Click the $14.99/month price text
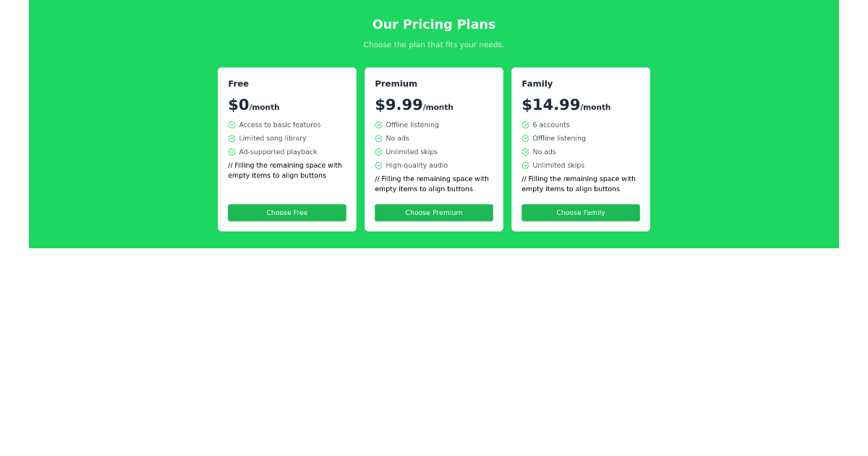 tap(566, 106)
